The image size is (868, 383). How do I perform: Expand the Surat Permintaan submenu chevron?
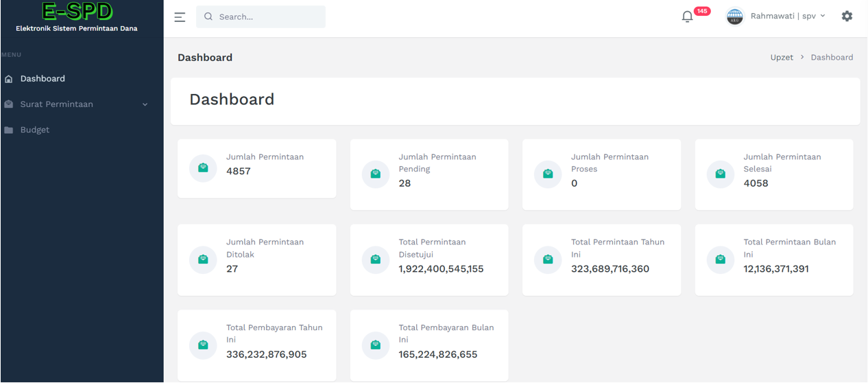(145, 104)
